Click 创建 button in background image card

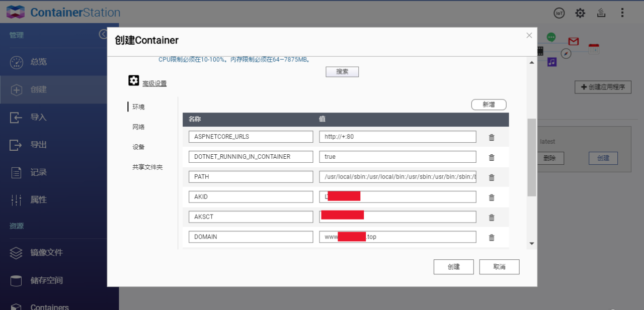[603, 158]
